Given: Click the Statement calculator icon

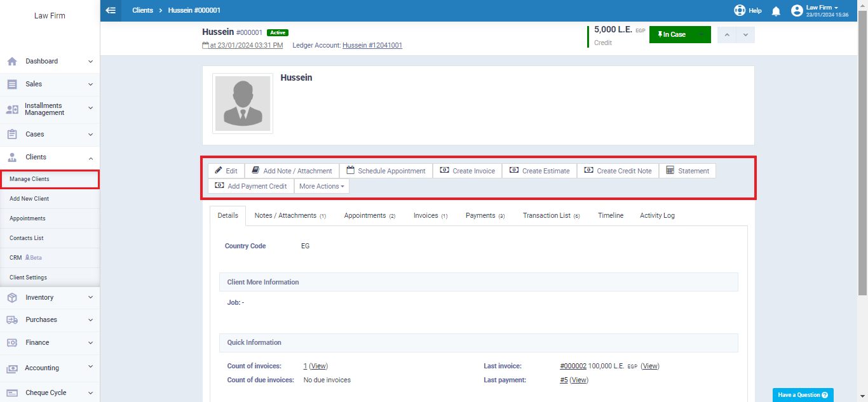Looking at the screenshot, I should pyautogui.click(x=670, y=170).
